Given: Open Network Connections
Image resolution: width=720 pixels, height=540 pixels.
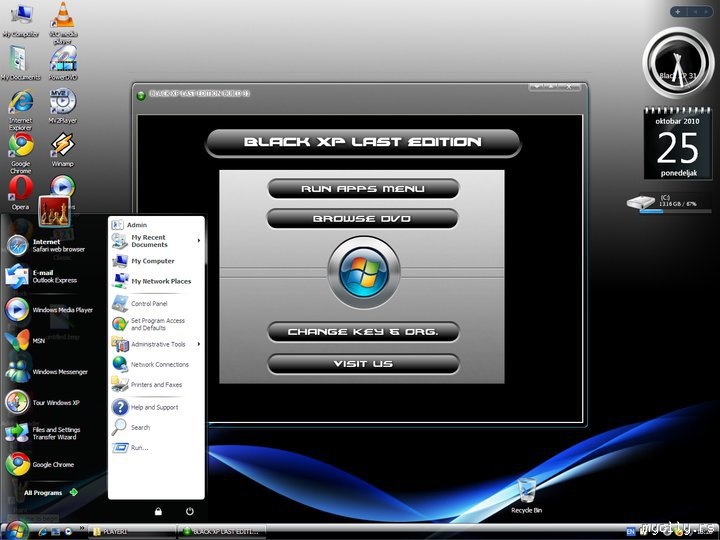Looking at the screenshot, I should [151, 364].
